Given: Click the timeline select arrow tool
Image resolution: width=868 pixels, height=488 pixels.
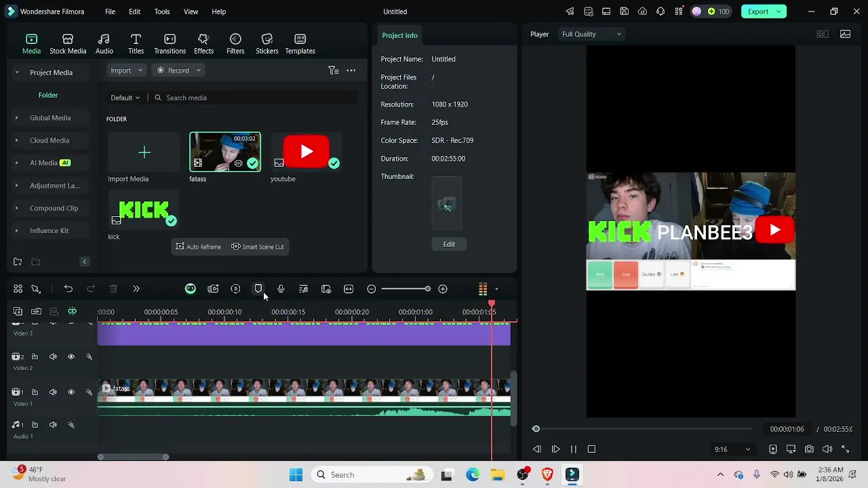Looking at the screenshot, I should [x=36, y=289].
